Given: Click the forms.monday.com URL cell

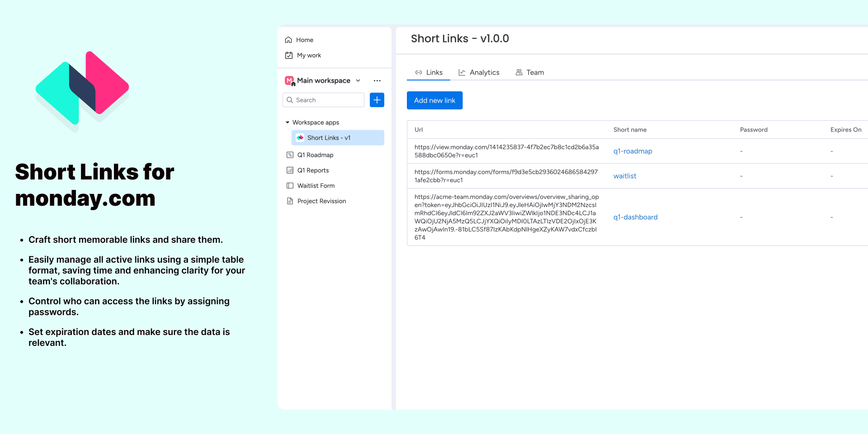Looking at the screenshot, I should point(506,176).
